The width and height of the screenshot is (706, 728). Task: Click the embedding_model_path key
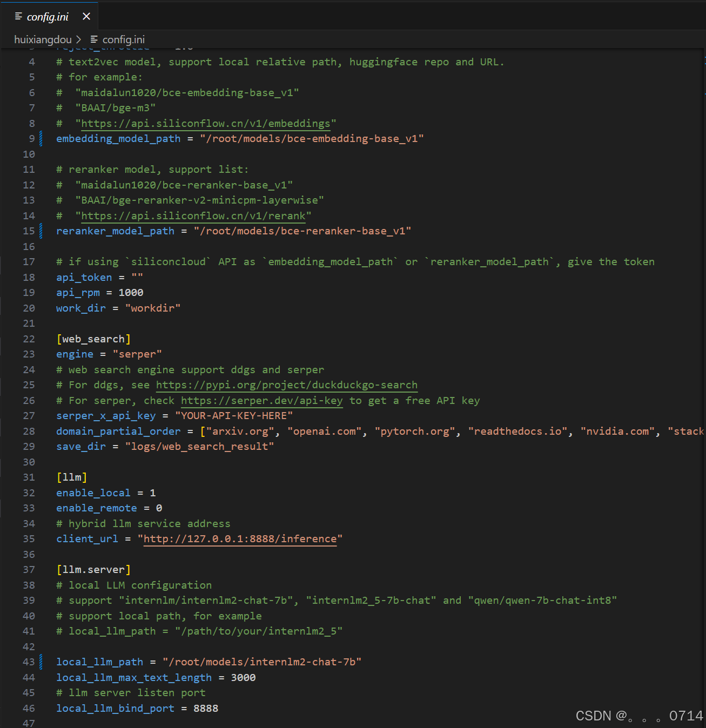pos(118,139)
